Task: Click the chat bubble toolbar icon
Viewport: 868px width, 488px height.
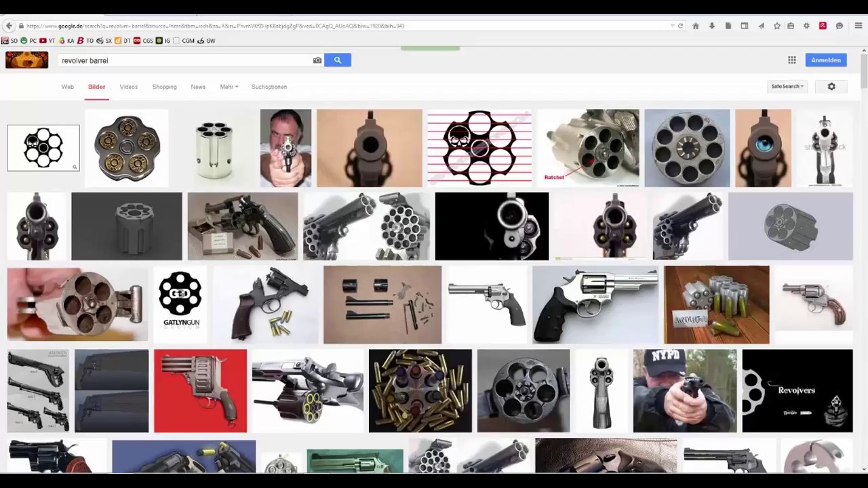Action: pos(840,26)
